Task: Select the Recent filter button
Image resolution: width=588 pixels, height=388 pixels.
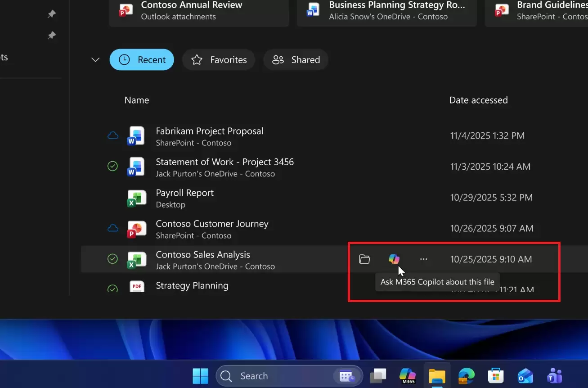Action: pos(142,59)
